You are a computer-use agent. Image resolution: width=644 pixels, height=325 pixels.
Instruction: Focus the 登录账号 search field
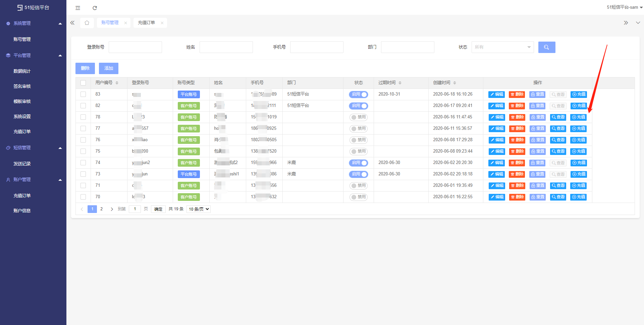(135, 47)
